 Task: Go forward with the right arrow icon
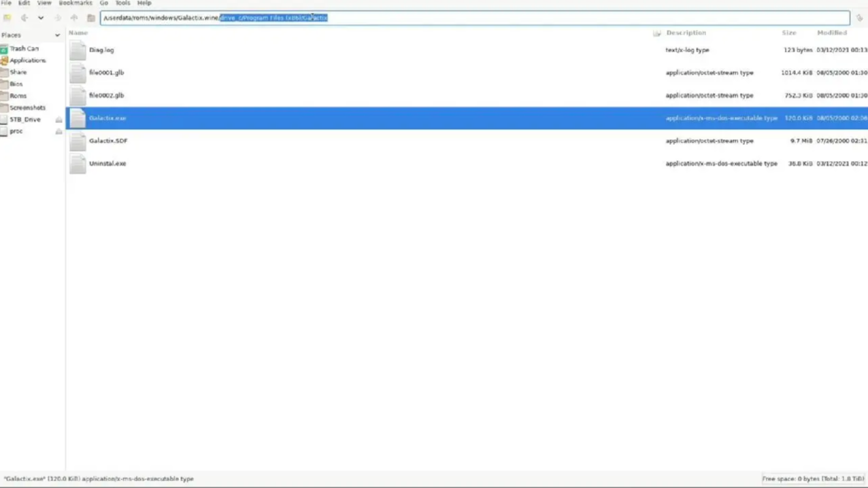(x=58, y=18)
